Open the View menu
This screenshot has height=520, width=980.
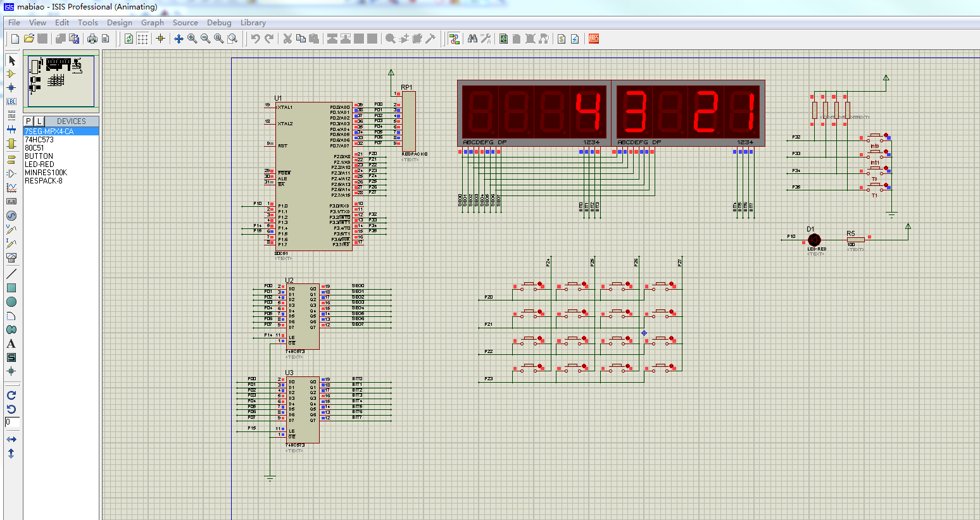tap(37, 22)
